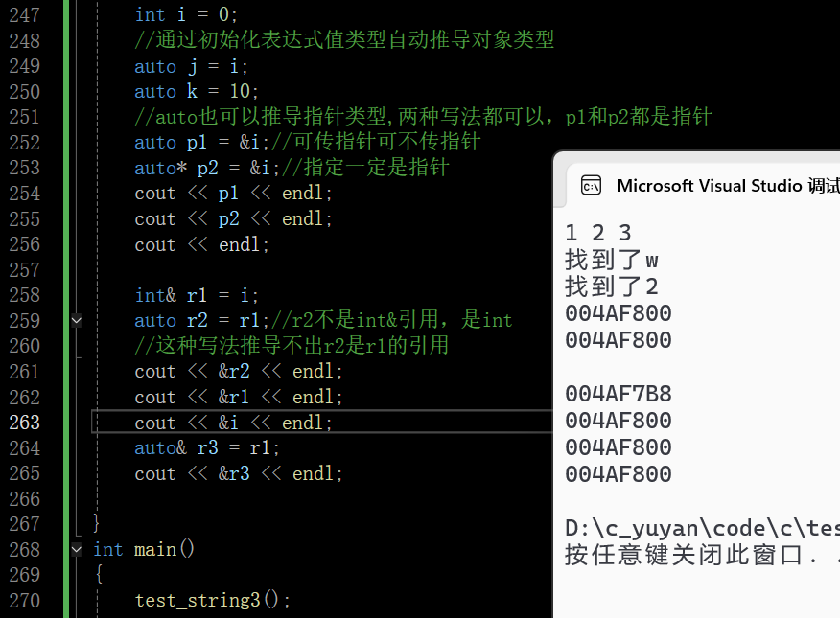Click the console icon in the debug window title

pos(591,186)
